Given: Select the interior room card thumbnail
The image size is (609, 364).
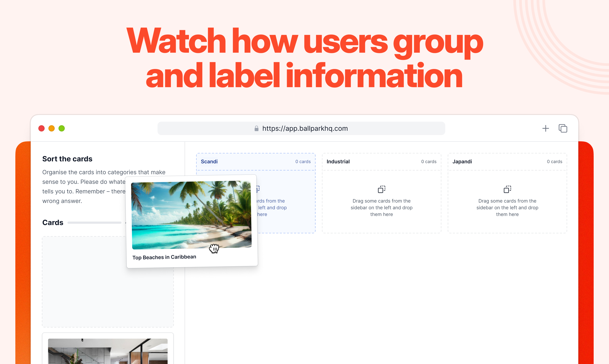Looking at the screenshot, I should [108, 351].
